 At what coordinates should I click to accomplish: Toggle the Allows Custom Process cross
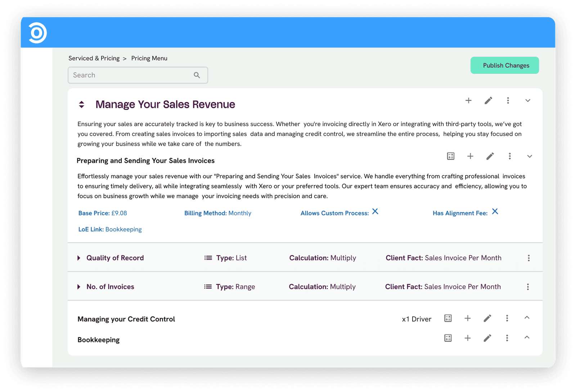375,211
